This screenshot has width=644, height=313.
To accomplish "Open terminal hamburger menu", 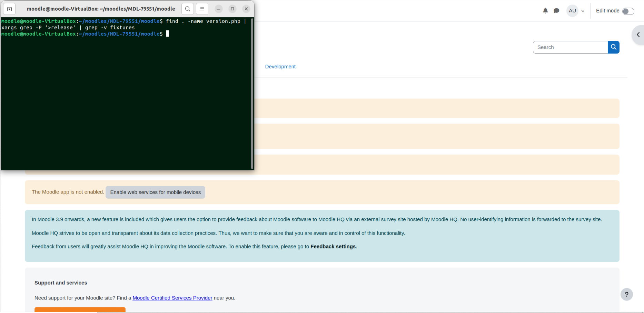I will coord(202,9).
